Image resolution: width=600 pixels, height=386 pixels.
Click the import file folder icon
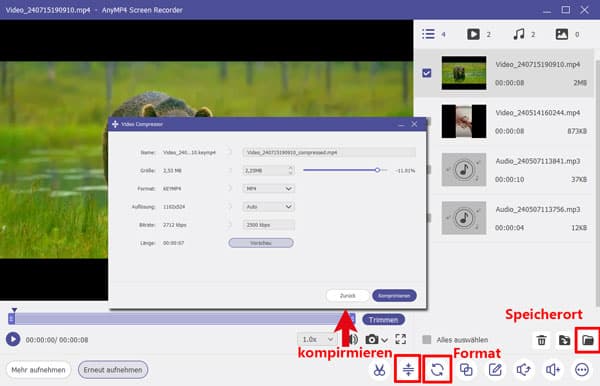click(x=564, y=340)
